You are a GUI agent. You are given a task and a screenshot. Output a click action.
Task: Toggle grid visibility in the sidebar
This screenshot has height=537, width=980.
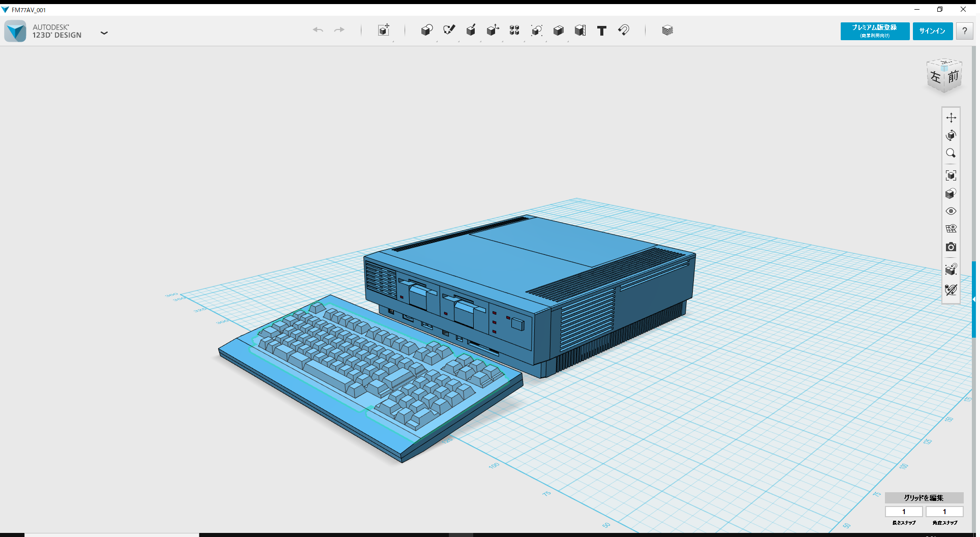click(951, 228)
